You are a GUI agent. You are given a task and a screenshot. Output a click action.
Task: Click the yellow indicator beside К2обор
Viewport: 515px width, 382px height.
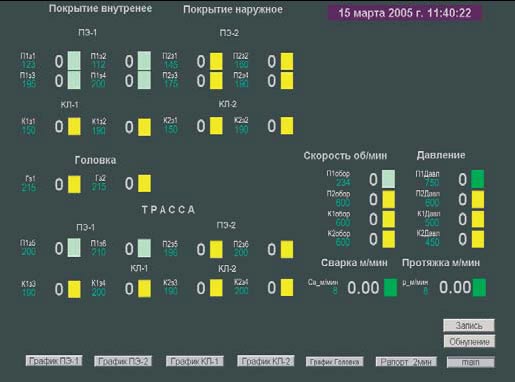coord(388,239)
